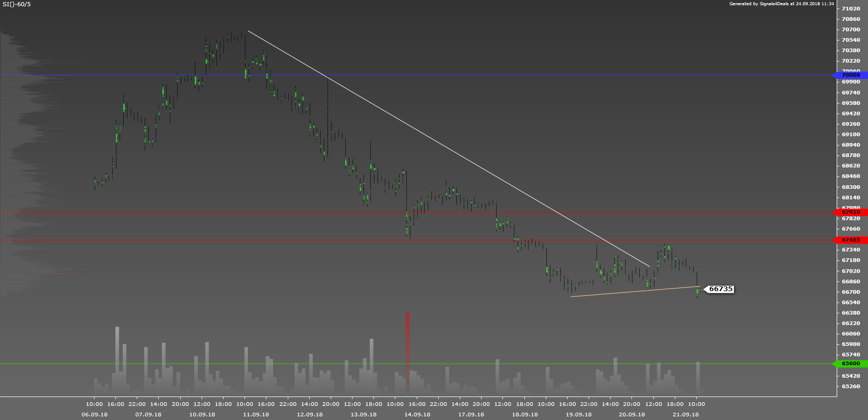
Task: Select the white descending trendline
Action: click(449, 149)
